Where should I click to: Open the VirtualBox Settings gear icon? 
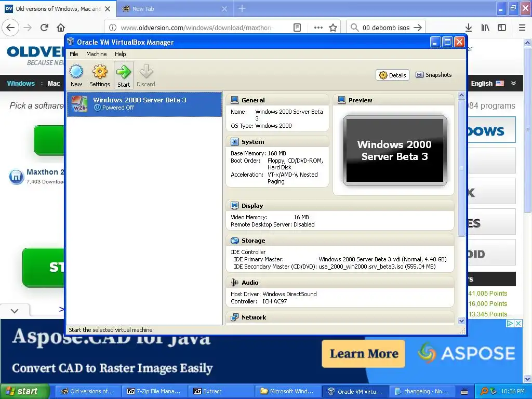tap(100, 72)
